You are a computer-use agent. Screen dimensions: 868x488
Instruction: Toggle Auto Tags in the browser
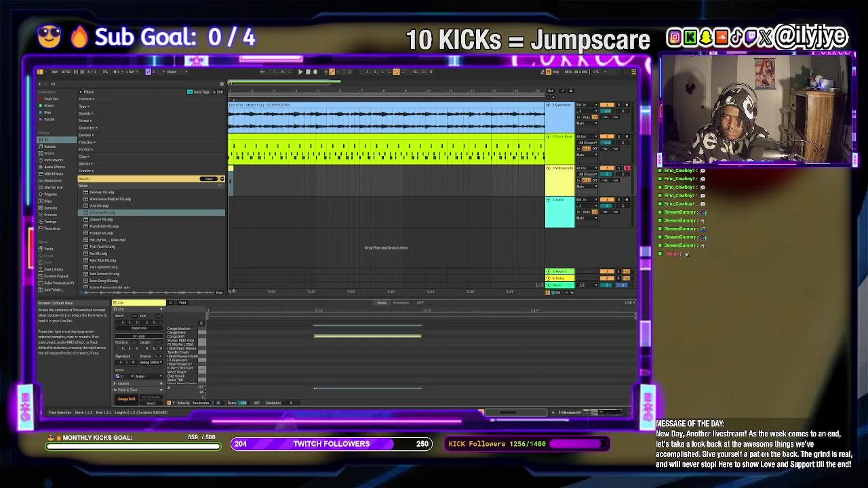click(198, 91)
